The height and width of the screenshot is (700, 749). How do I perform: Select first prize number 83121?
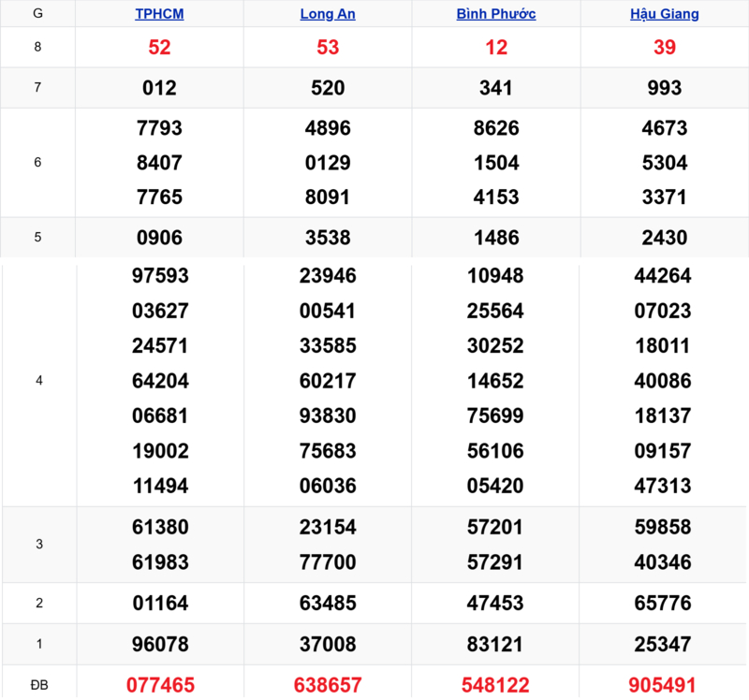point(495,645)
